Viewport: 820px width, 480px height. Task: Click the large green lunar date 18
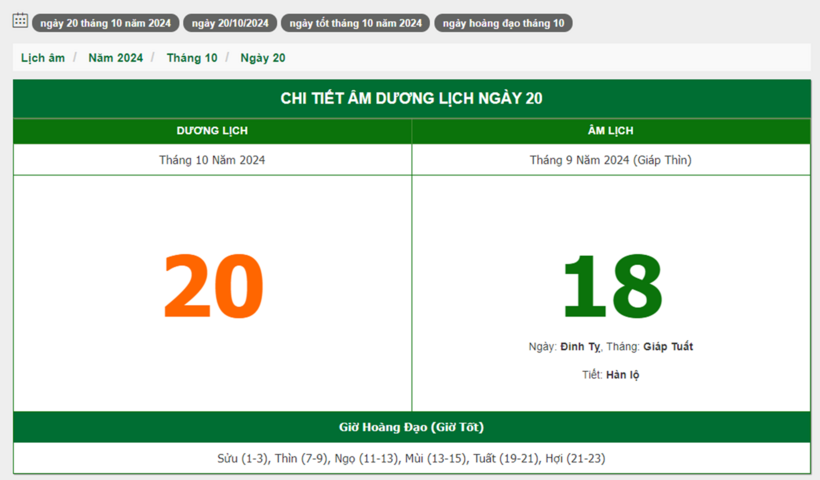tap(610, 288)
